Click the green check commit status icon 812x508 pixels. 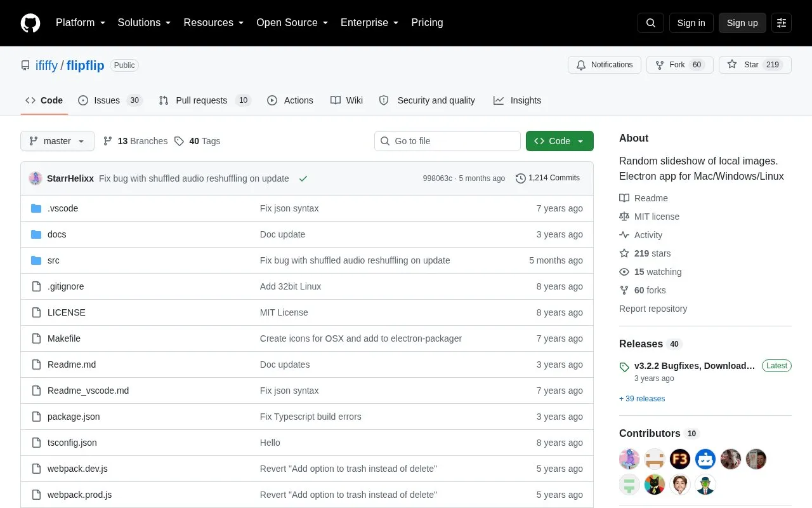[303, 178]
